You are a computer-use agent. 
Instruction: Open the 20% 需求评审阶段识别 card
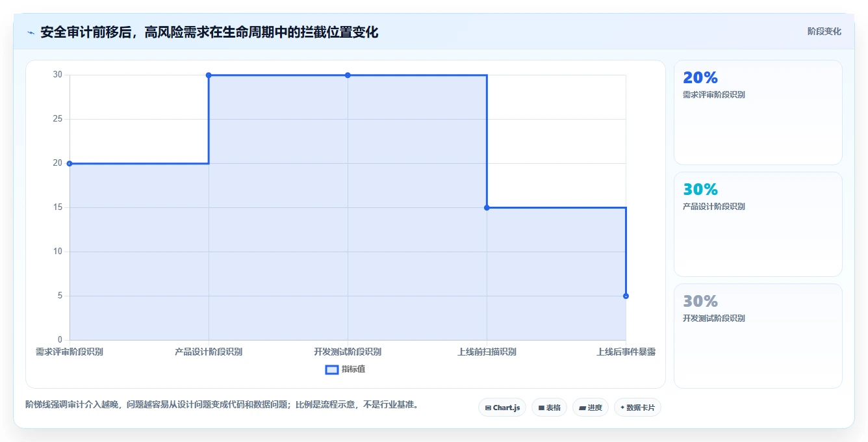click(758, 112)
